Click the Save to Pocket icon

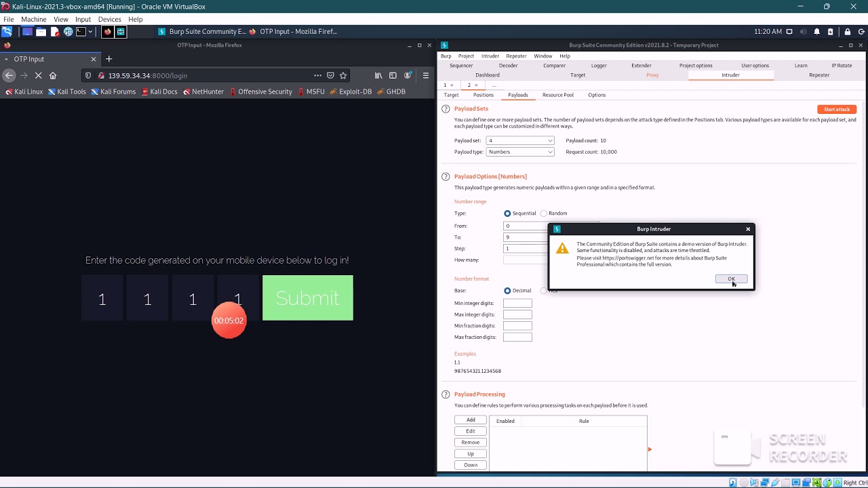[x=330, y=75]
